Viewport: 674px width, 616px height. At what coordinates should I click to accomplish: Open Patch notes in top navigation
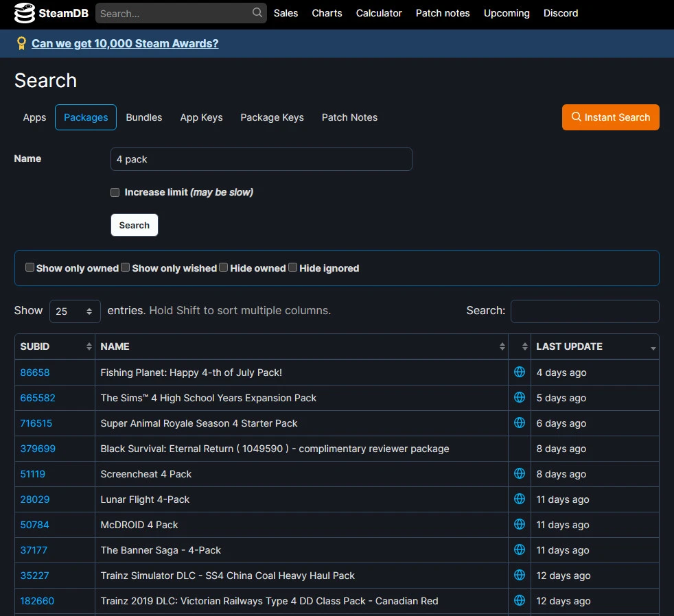point(443,13)
